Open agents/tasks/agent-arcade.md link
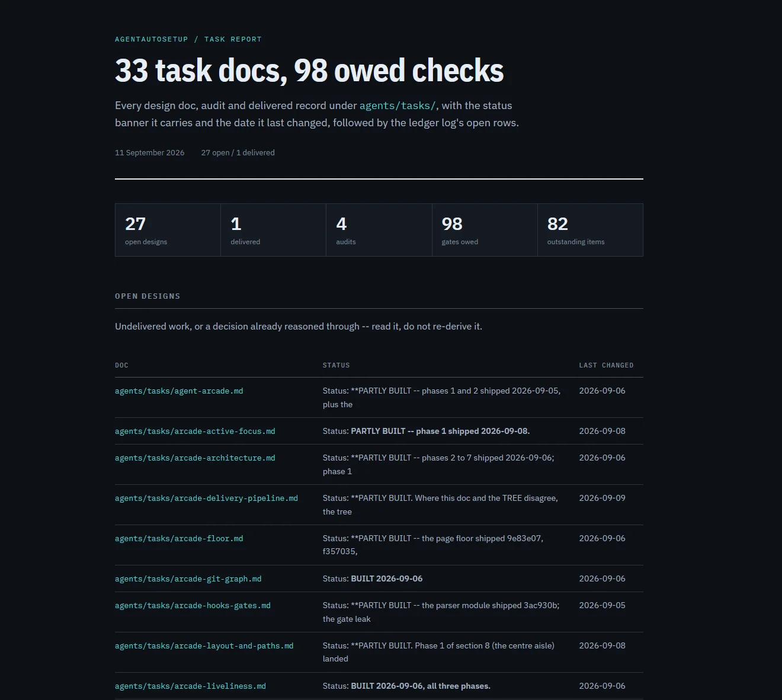Image resolution: width=782 pixels, height=700 pixels. (179, 391)
